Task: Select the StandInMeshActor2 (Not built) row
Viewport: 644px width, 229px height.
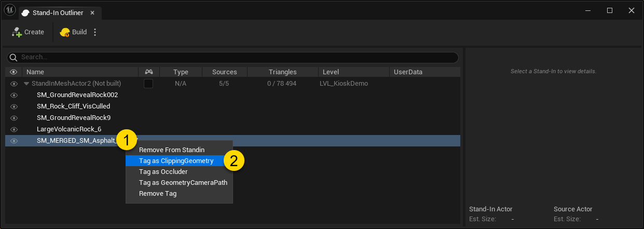Action: pos(232,84)
